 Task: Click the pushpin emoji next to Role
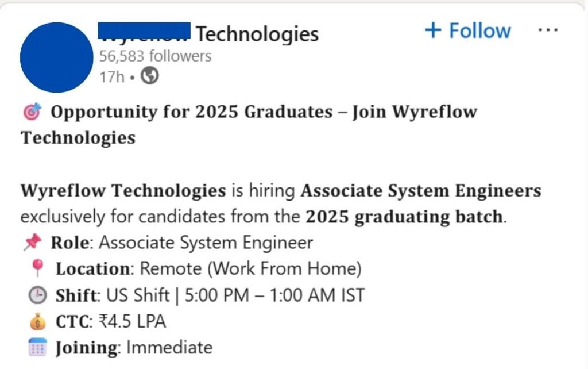[x=32, y=243]
